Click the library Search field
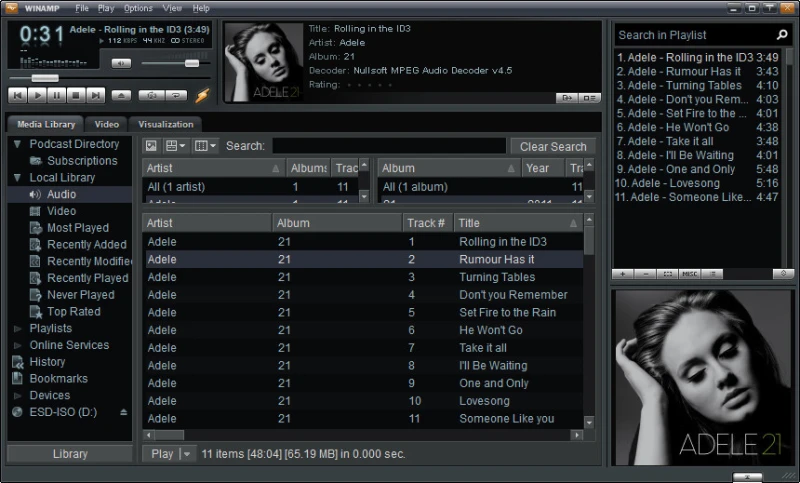800x483 pixels. (389, 146)
